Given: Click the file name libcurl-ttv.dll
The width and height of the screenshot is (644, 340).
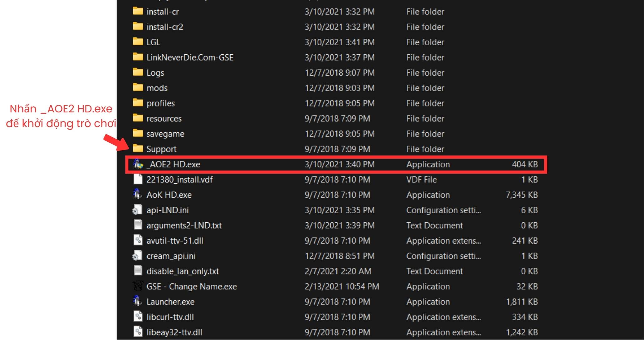Looking at the screenshot, I should click(170, 317).
